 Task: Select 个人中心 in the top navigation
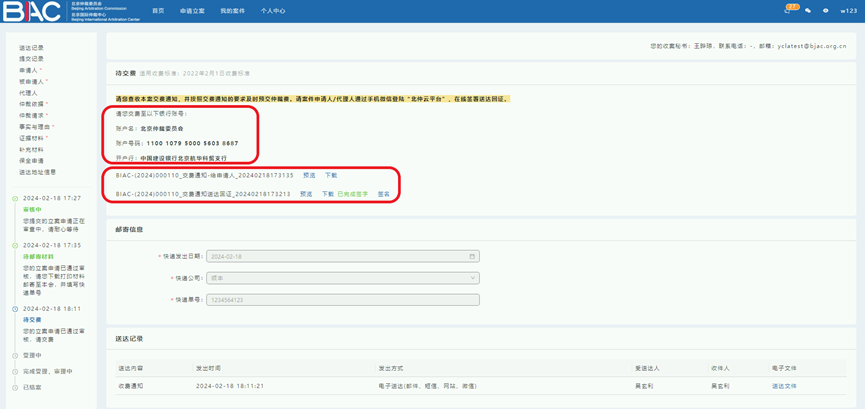[x=273, y=11]
